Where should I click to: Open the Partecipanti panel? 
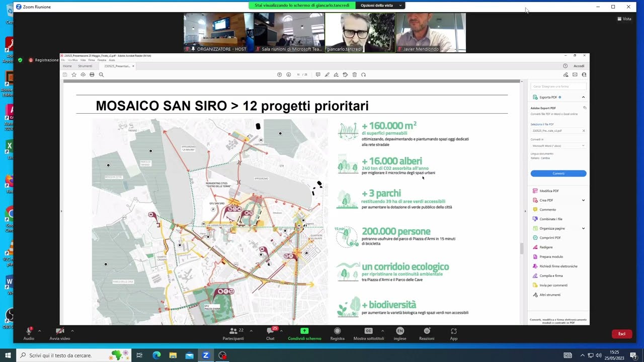point(233,331)
